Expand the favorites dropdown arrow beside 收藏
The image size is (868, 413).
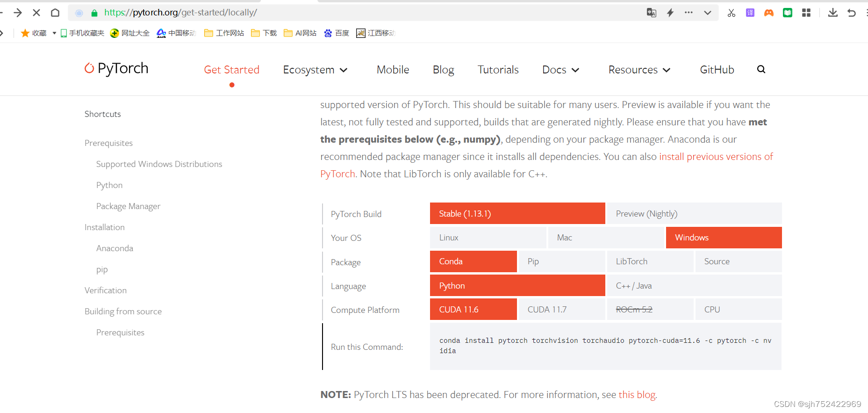tap(54, 33)
